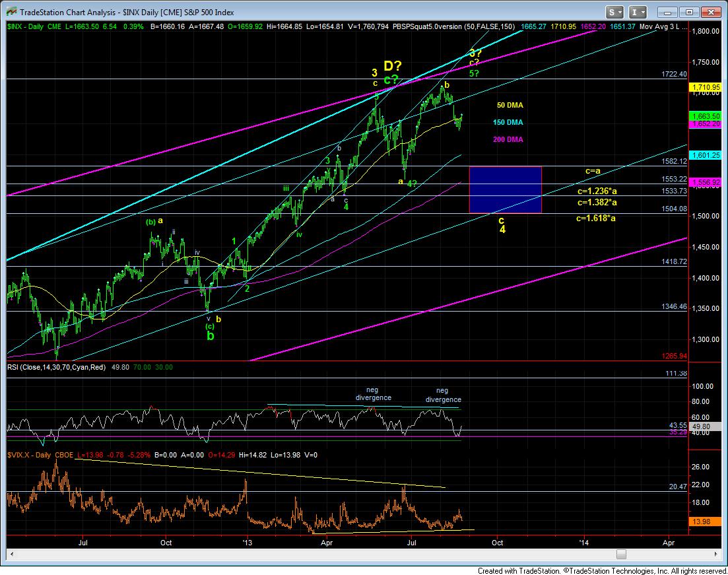Select the '200 DMA' magenta legend text

coord(508,139)
